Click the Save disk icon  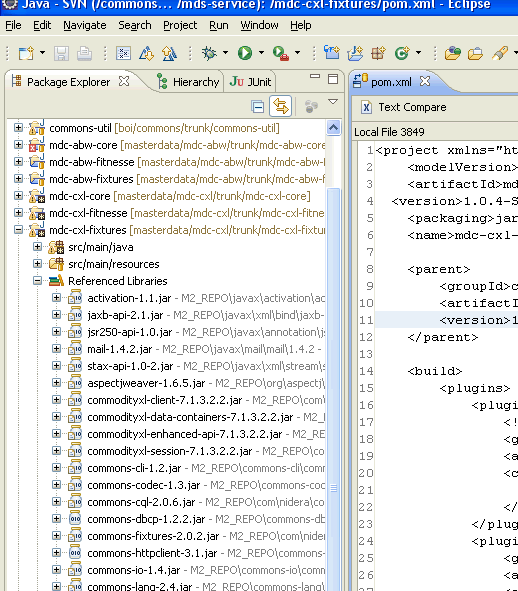(x=61, y=53)
